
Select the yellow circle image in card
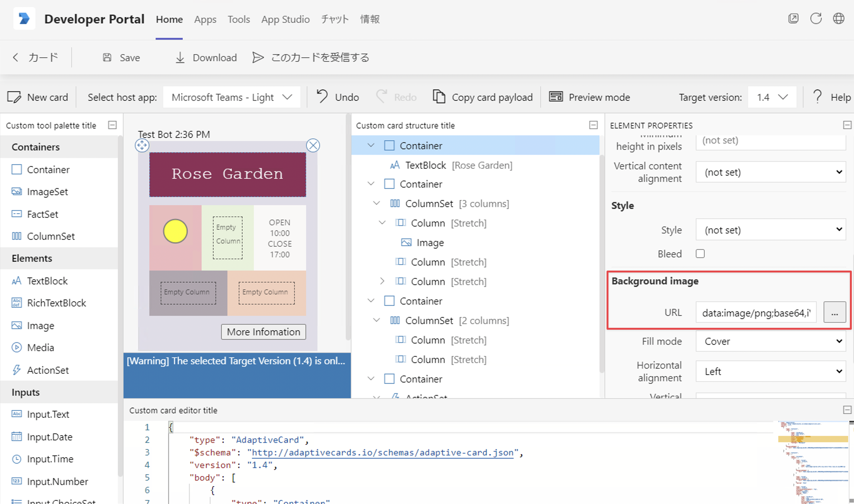(x=175, y=231)
